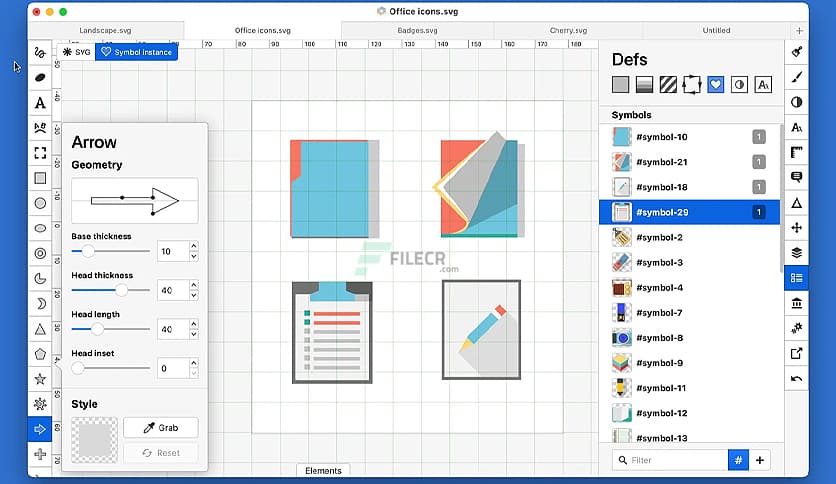Open the gears settings panel
The width and height of the screenshot is (836, 484).
coord(797,328)
